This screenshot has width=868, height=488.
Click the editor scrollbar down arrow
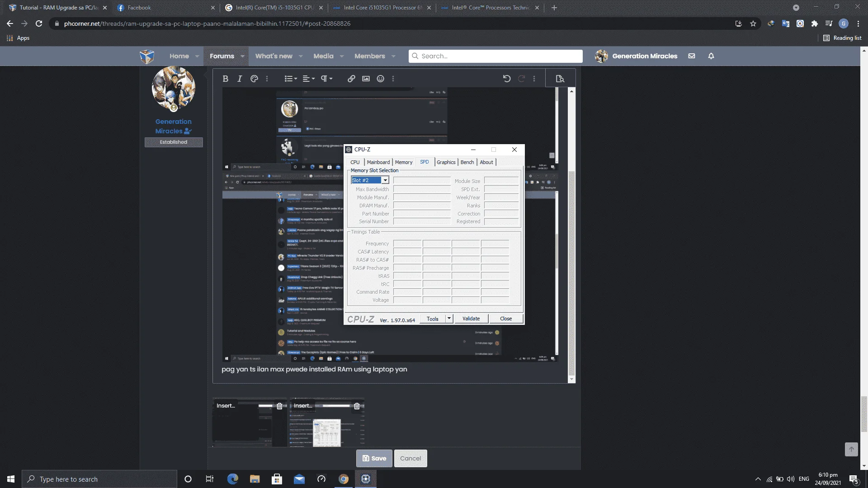[x=571, y=379]
